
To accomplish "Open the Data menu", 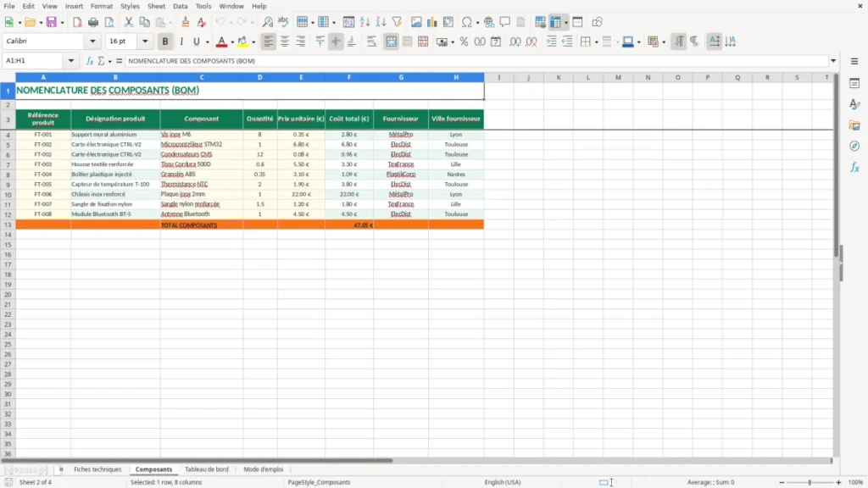I will pos(180,6).
